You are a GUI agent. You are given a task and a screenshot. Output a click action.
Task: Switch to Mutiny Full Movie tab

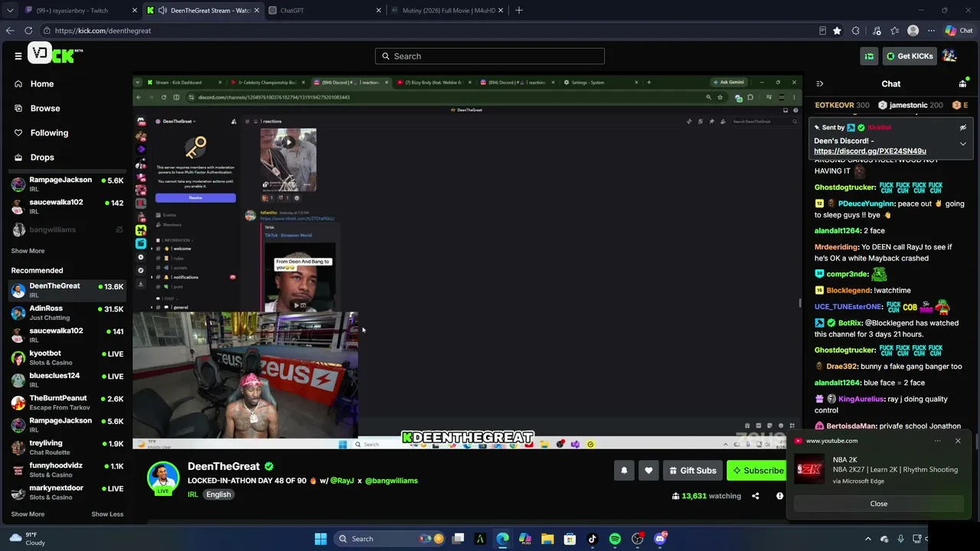pos(448,11)
